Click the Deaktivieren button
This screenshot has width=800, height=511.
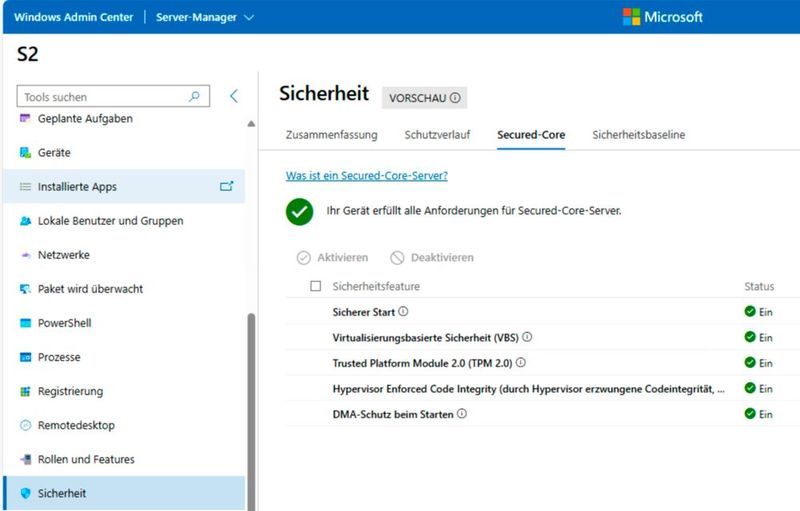pyautogui.click(x=432, y=258)
